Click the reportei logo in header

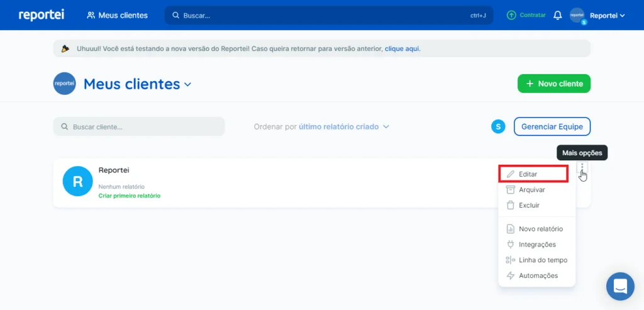click(41, 15)
